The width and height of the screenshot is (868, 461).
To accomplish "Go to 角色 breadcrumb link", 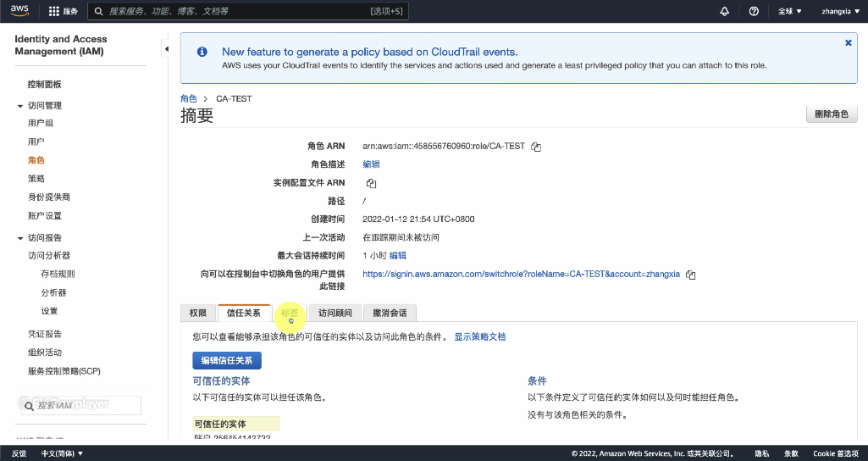I will (188, 98).
